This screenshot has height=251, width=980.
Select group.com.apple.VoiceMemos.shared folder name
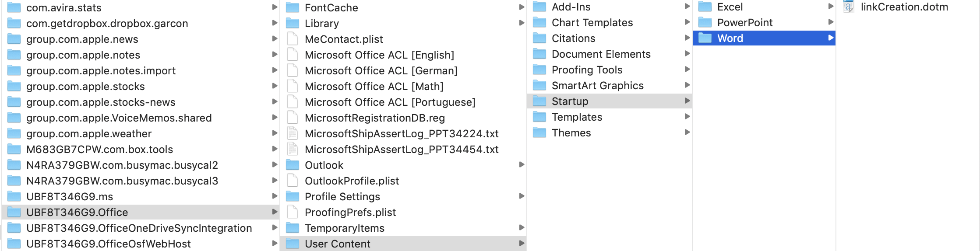click(119, 118)
